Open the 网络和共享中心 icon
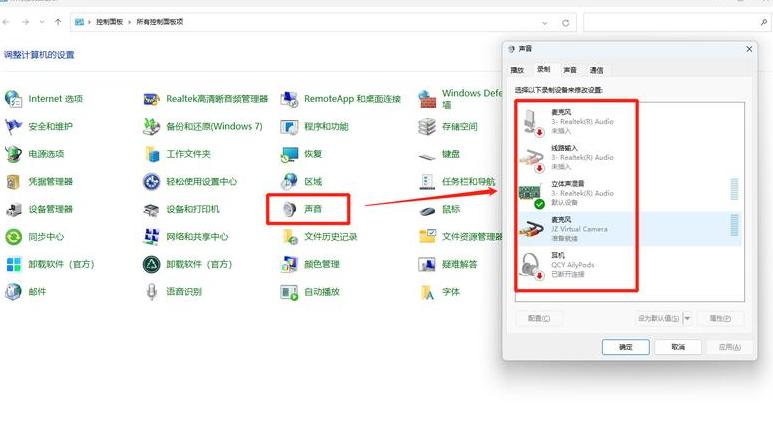The width and height of the screenshot is (773, 440). click(x=151, y=237)
